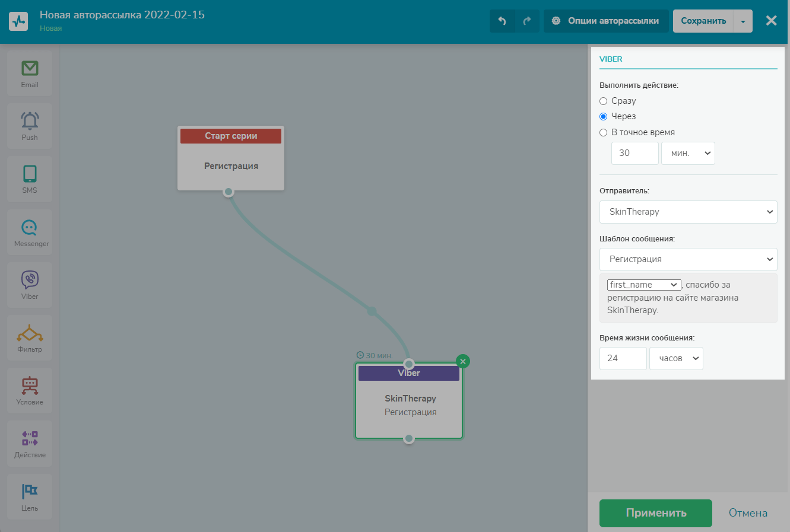Select the В точное время radio option
The image size is (790, 532).
603,132
